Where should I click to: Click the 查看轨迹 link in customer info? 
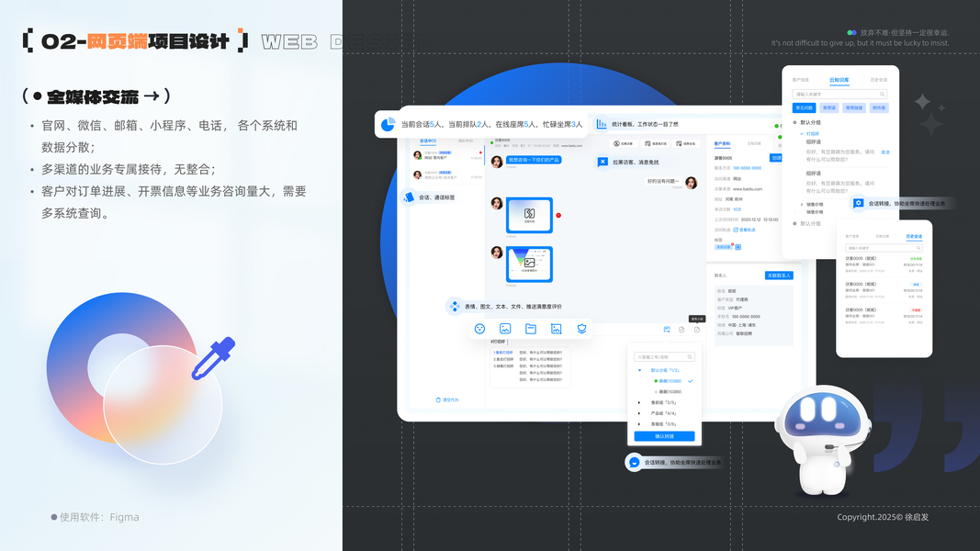744,230
